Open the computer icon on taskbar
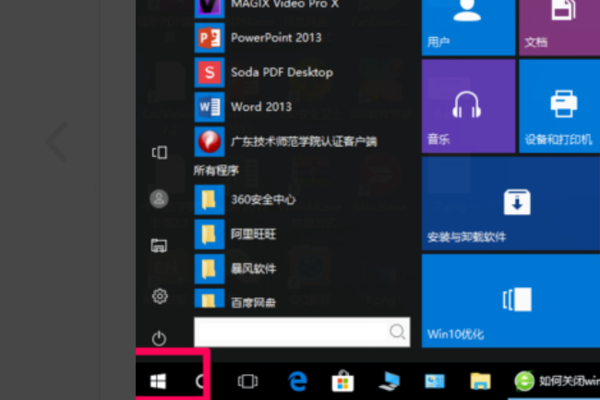 (389, 381)
